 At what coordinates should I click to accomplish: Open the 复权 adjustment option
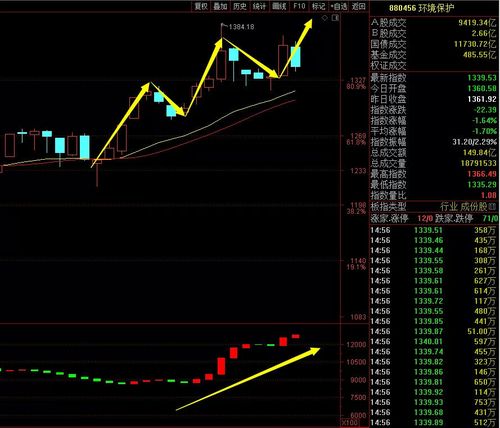201,6
